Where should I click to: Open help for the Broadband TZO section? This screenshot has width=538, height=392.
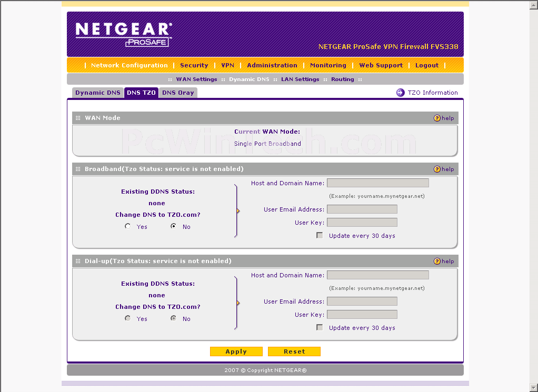444,169
